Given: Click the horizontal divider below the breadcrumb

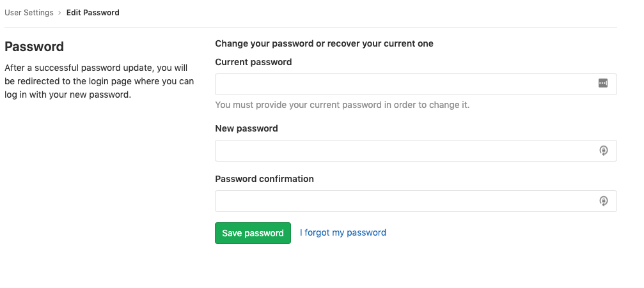Looking at the screenshot, I should pos(311,28).
